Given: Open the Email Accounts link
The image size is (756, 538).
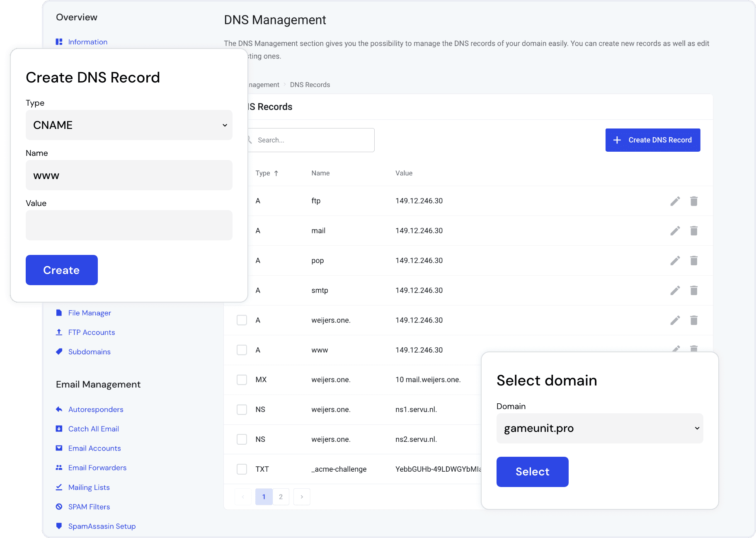Looking at the screenshot, I should 94,448.
